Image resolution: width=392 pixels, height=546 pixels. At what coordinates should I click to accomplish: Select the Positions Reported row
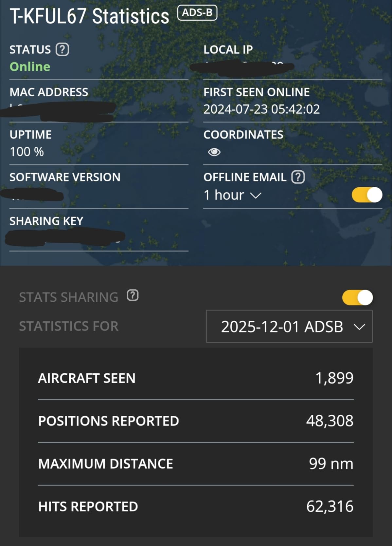[196, 421]
